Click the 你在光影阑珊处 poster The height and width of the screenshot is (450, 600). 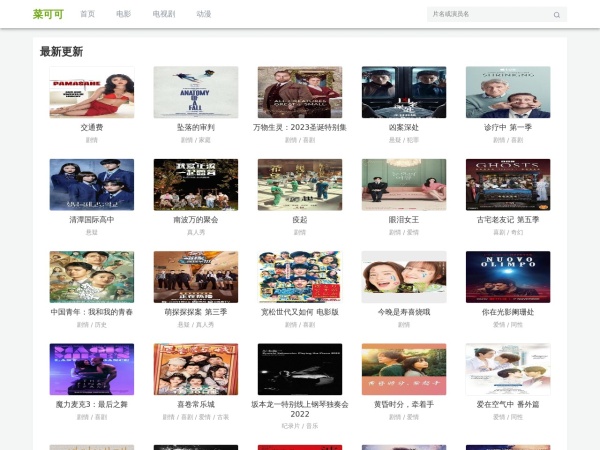coord(508,277)
